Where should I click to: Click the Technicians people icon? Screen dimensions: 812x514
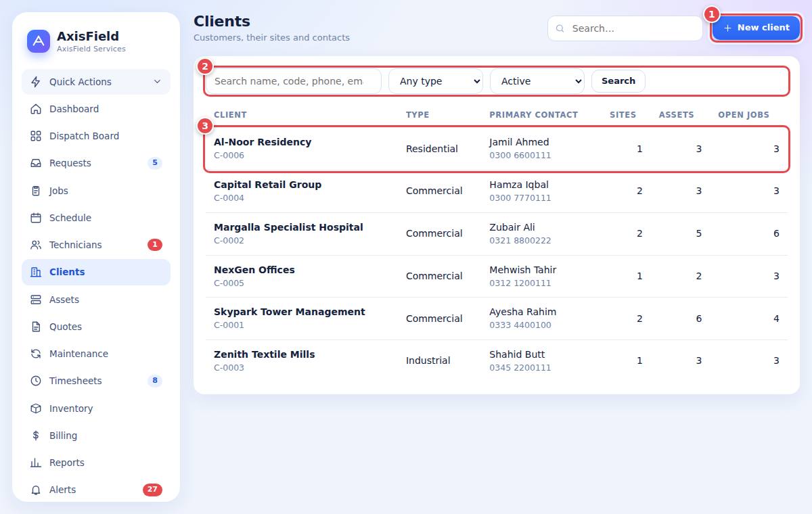[x=36, y=245]
